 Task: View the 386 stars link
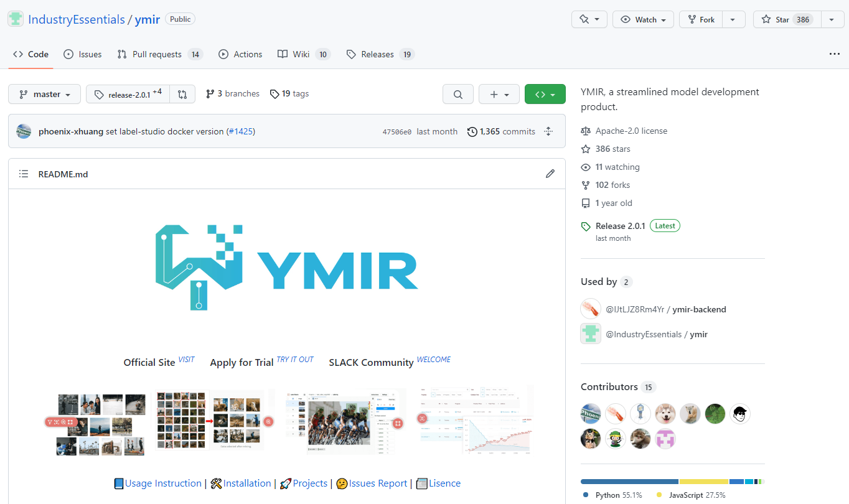coord(606,149)
